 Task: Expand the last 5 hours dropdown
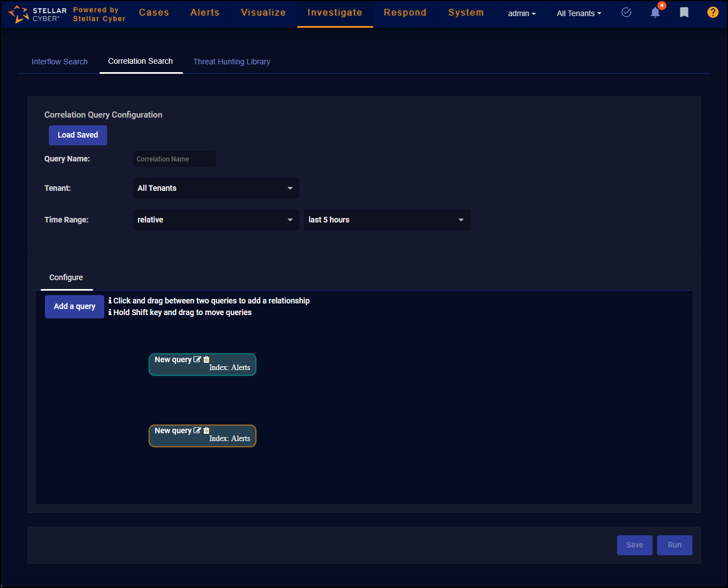[387, 220]
